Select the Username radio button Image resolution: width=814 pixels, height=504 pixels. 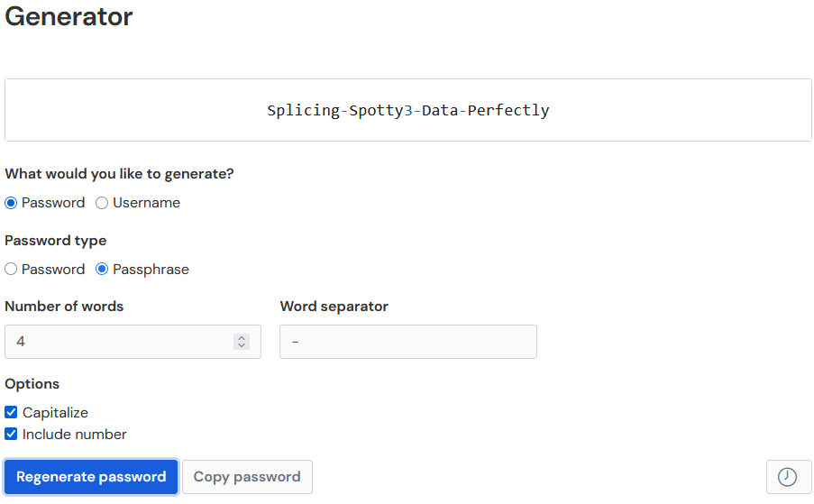pyautogui.click(x=102, y=203)
